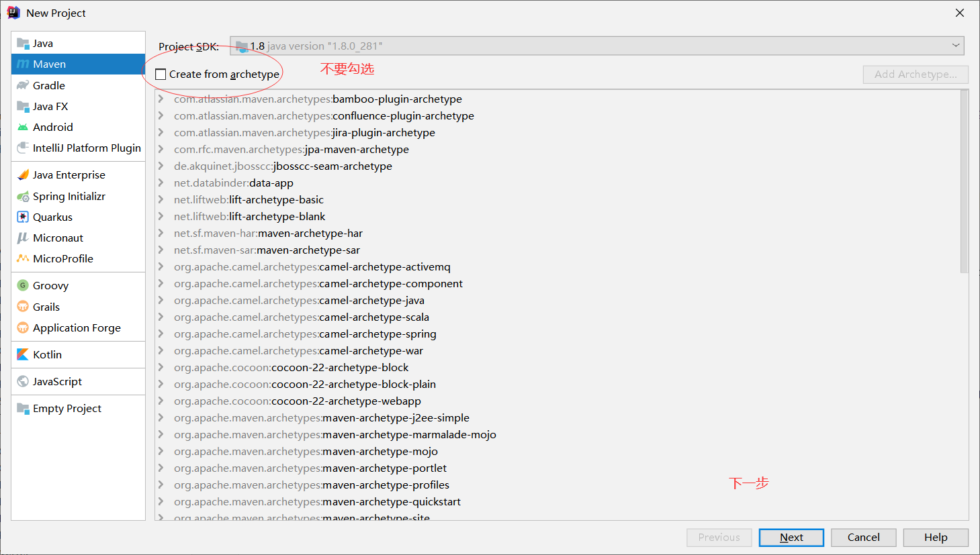
Task: Click the Grails orange icon
Action: (x=23, y=307)
